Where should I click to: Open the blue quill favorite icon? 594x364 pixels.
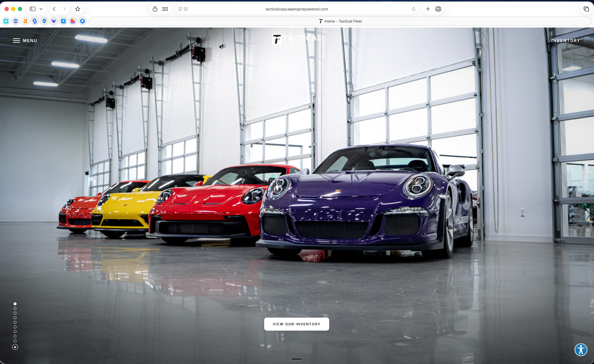click(x=63, y=21)
